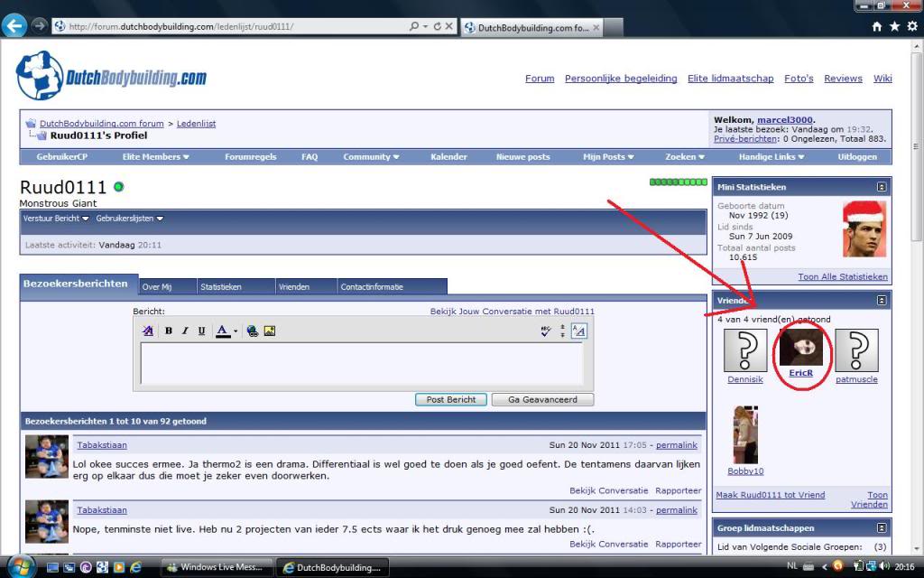The height and width of the screenshot is (578, 924).
Task: Click the insert hyperlink globe icon
Action: [x=253, y=331]
